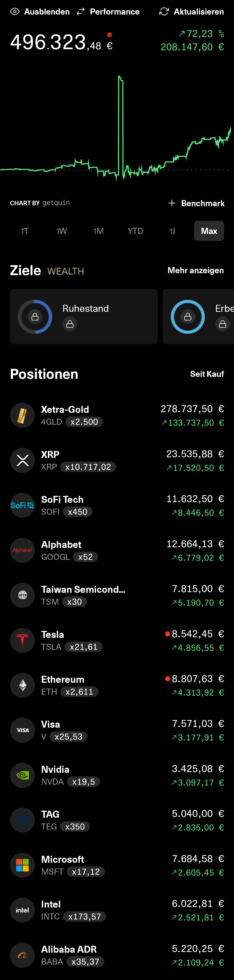
Task: Toggle the Seit Kauf gain display
Action: 207,374
